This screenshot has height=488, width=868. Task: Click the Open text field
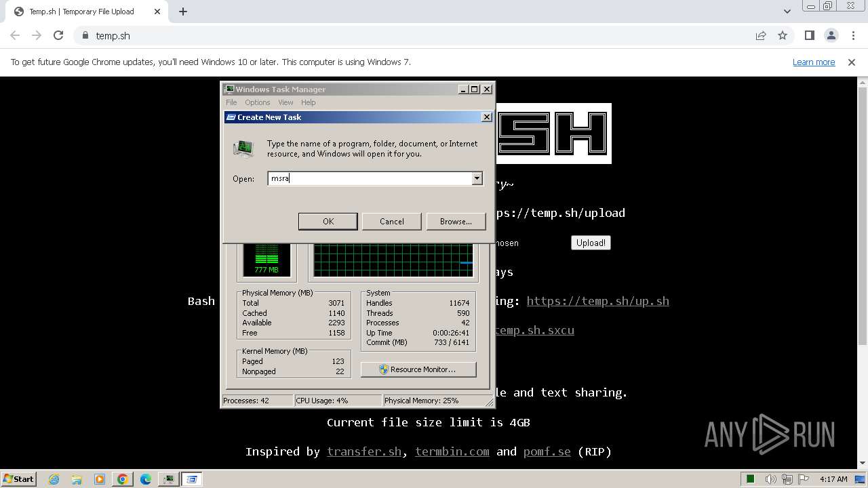point(370,178)
